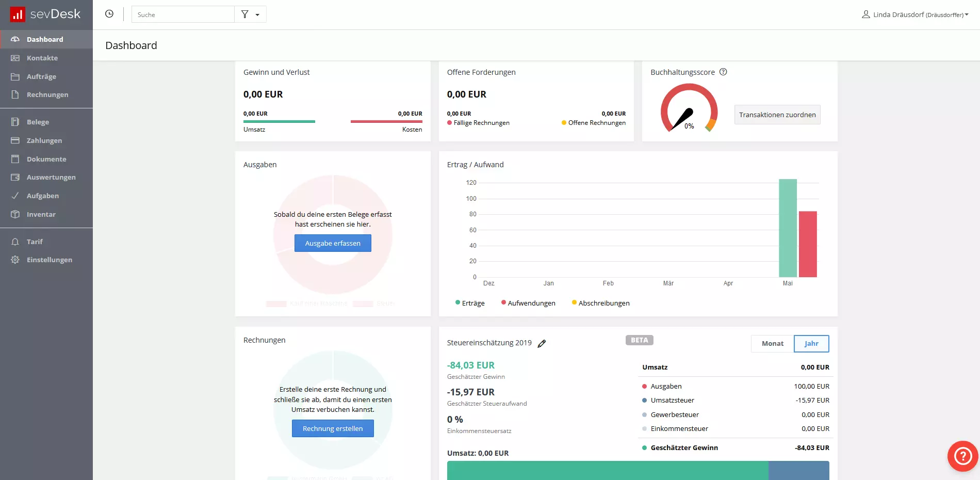
Task: Click the Rechnung erstellen button
Action: [333, 428]
